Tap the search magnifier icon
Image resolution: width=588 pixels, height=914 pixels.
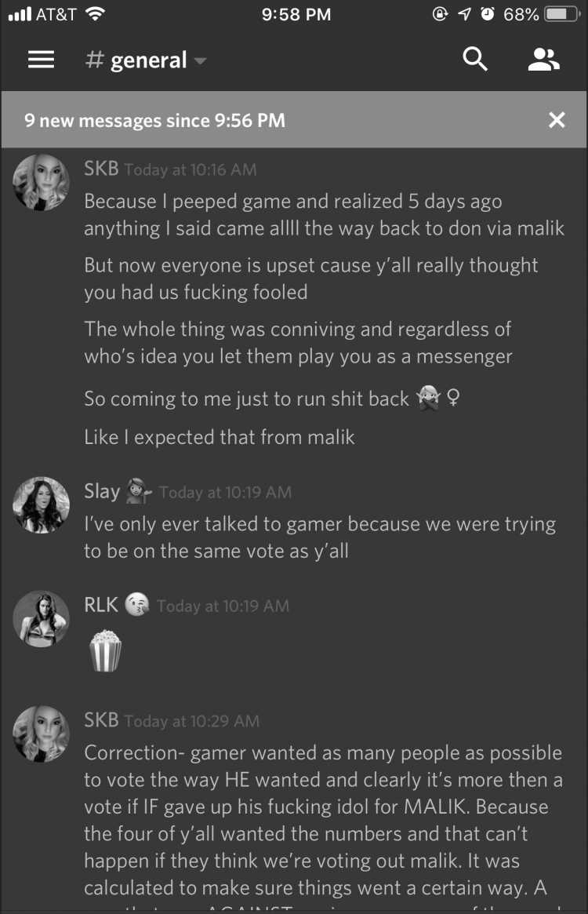click(475, 59)
